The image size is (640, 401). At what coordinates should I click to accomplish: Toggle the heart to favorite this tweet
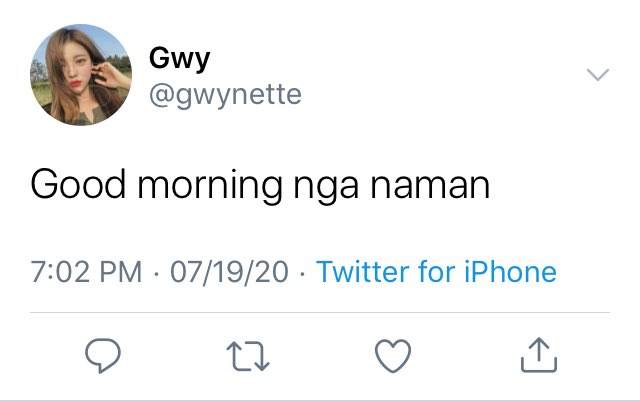coord(393,356)
